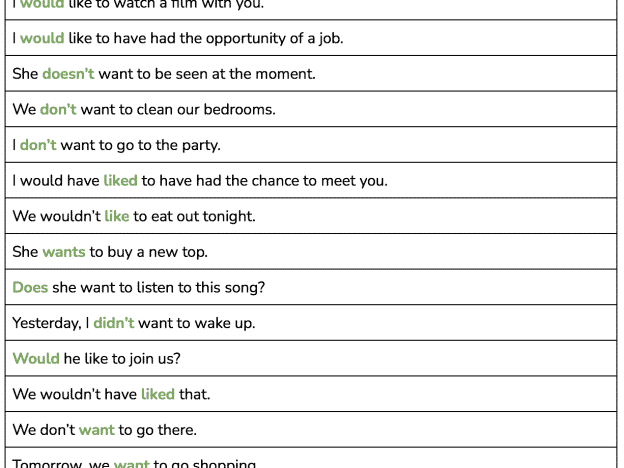
Task: Click the green word 'Does'
Action: click(x=30, y=287)
